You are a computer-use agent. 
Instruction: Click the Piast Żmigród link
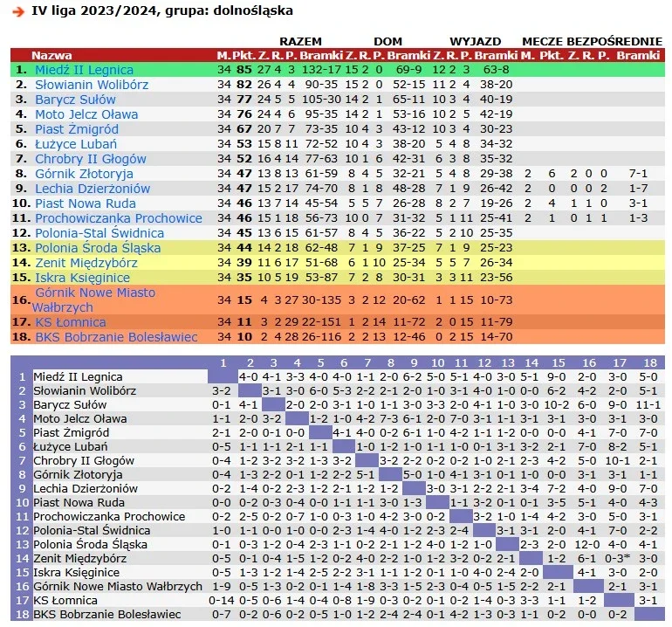click(x=77, y=129)
